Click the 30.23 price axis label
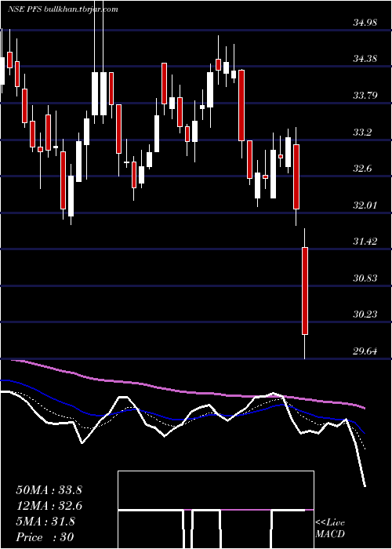Viewport: 392px width, 549px height. (x=365, y=314)
